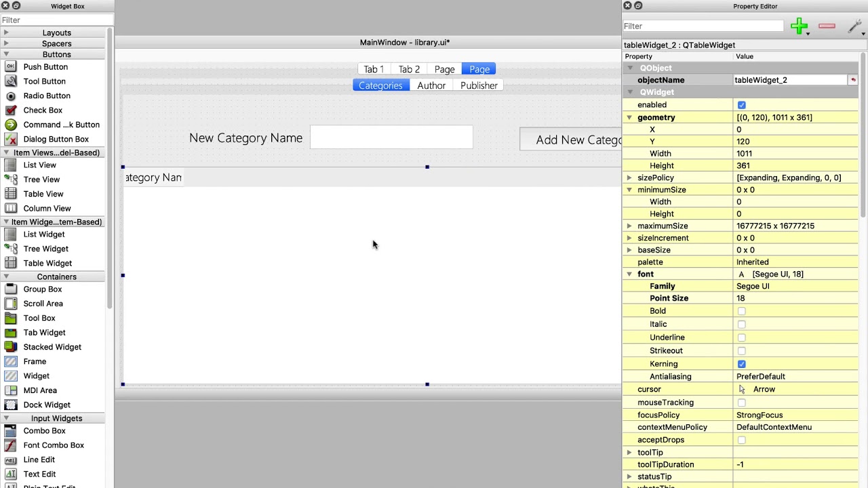
Task: Select the Tab Widget container icon
Action: click(x=11, y=333)
